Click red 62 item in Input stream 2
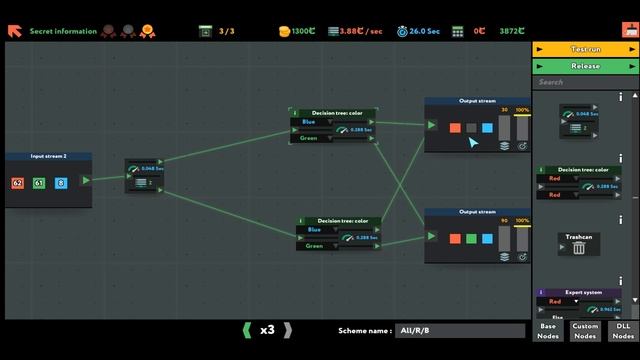The height and width of the screenshot is (360, 640). coord(18,183)
